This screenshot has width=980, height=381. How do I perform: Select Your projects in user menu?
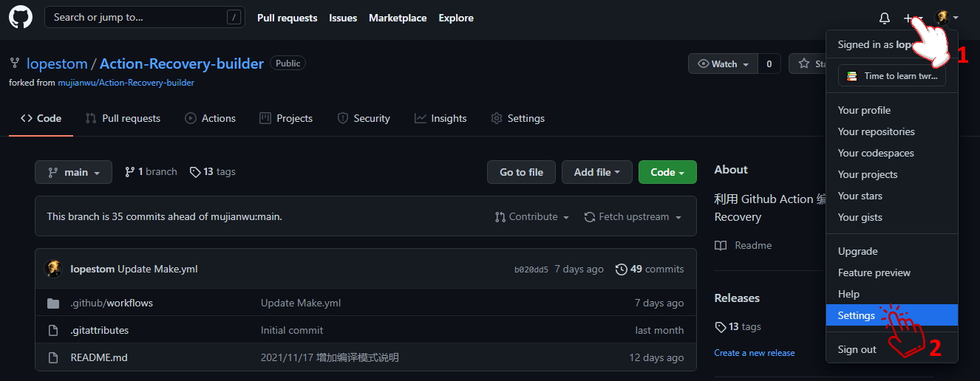point(892,174)
